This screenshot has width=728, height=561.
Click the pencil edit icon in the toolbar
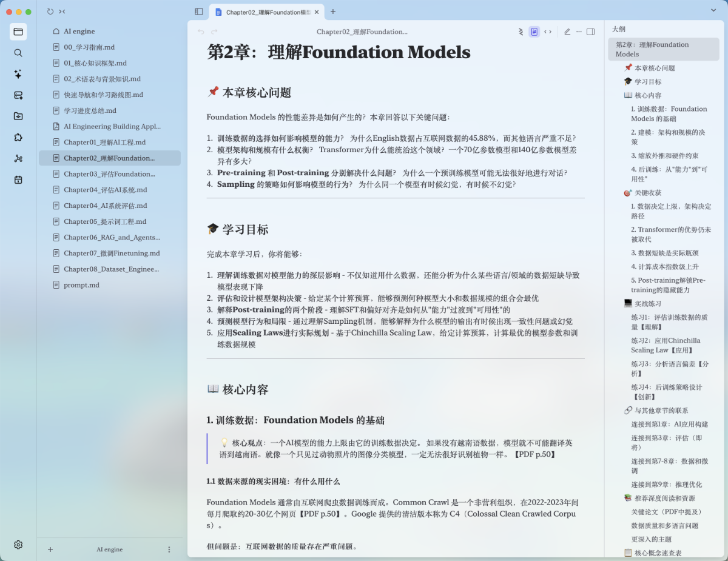[x=567, y=32]
